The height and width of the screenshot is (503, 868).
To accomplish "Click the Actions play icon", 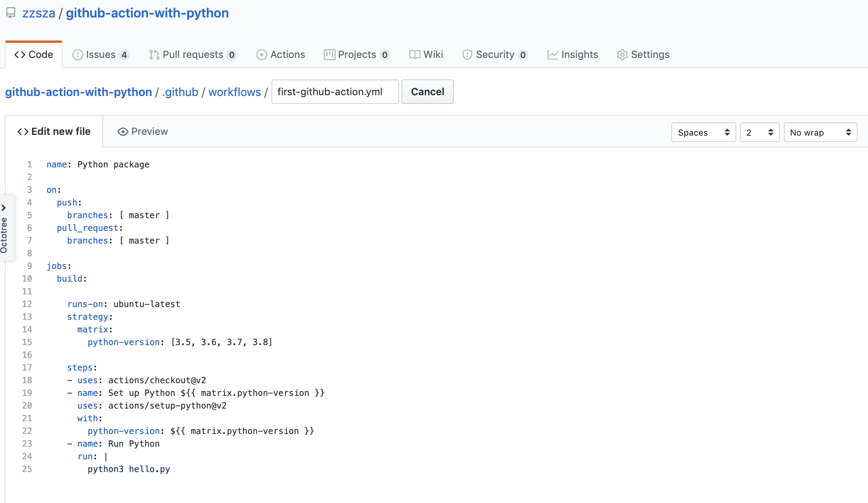I will [261, 55].
